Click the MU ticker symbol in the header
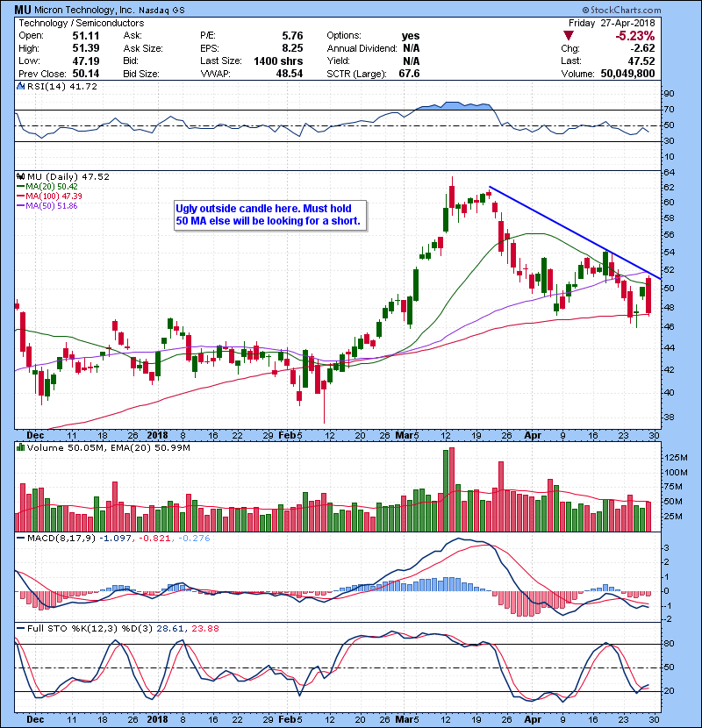 click(23, 10)
